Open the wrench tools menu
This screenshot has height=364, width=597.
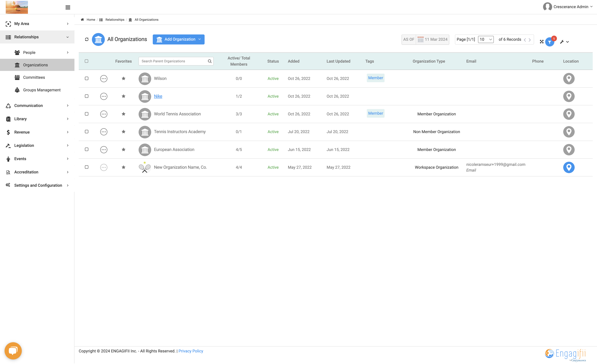coord(564,42)
